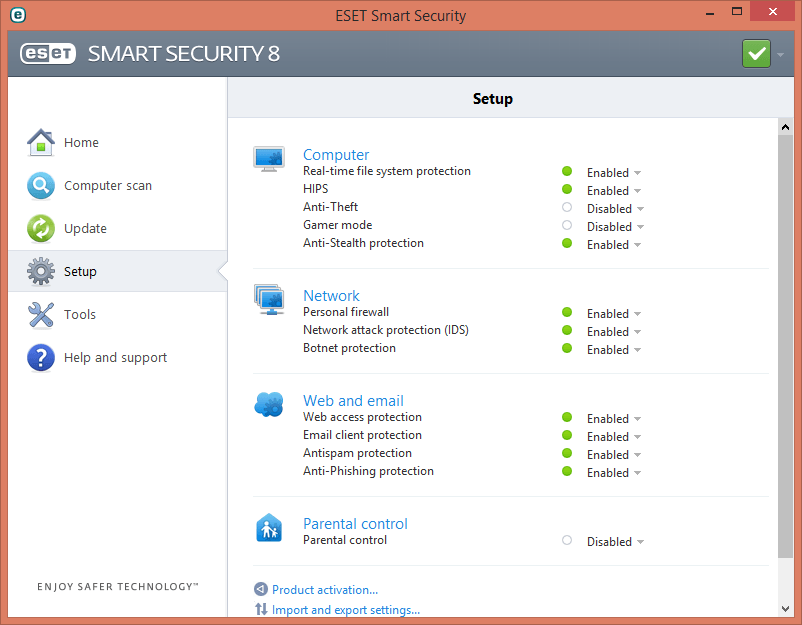The width and height of the screenshot is (802, 625).
Task: Toggle Botnet protection status indicator
Action: pos(567,348)
